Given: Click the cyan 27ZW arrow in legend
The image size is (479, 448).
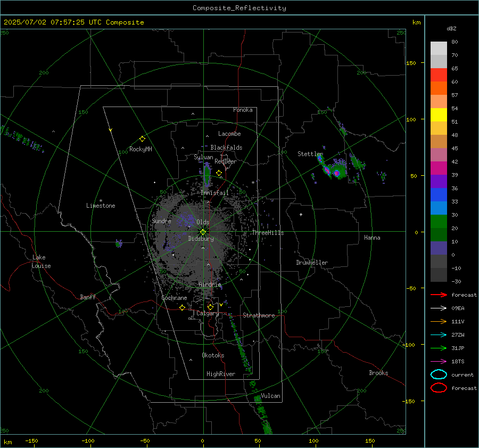Looking at the screenshot, I should [x=439, y=335].
